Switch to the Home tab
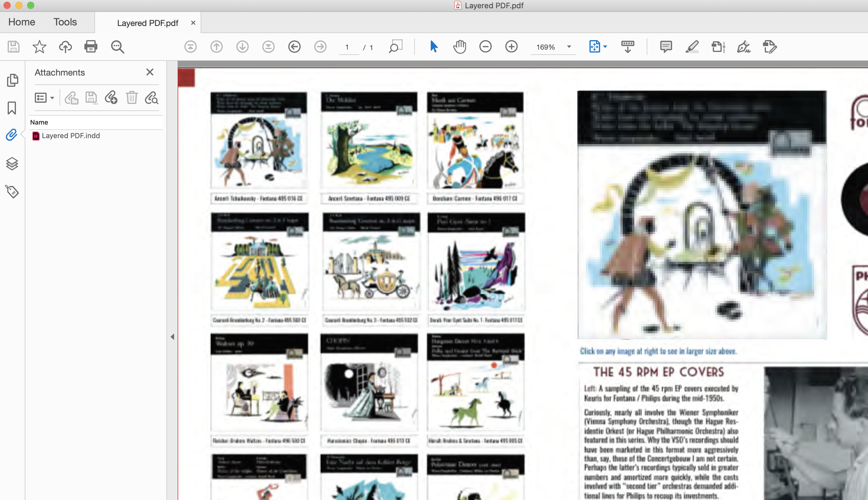The image size is (868, 500). [22, 22]
